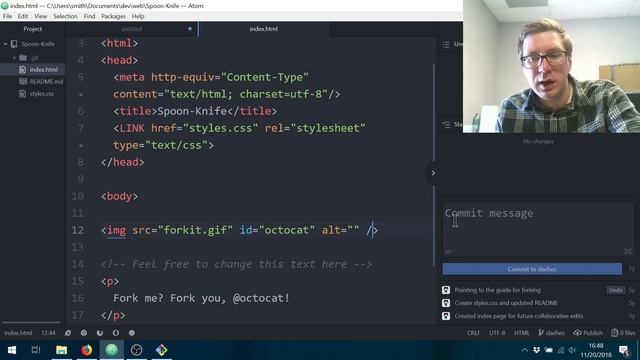Click the .git folder icon
This screenshot has width=640, height=360.
coord(23,58)
